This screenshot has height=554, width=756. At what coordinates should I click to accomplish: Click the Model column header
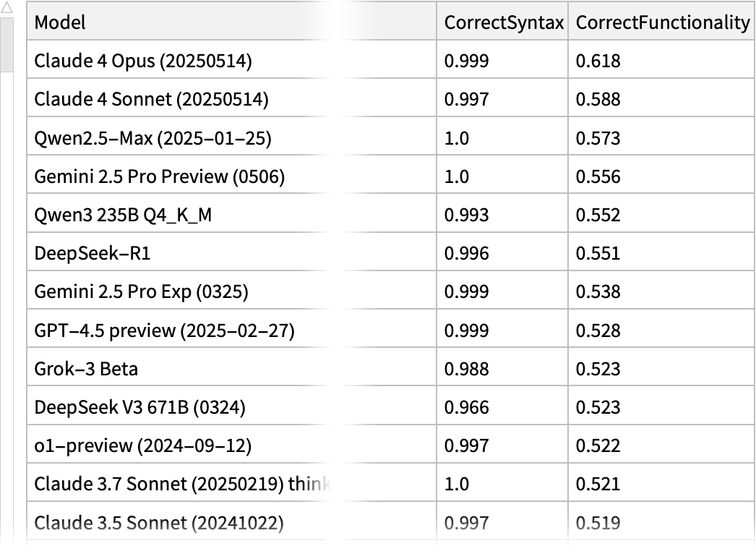click(60, 22)
